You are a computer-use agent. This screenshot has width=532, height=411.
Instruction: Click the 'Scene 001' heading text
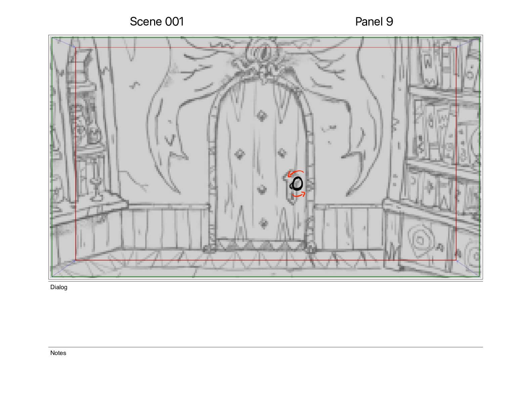[157, 21]
